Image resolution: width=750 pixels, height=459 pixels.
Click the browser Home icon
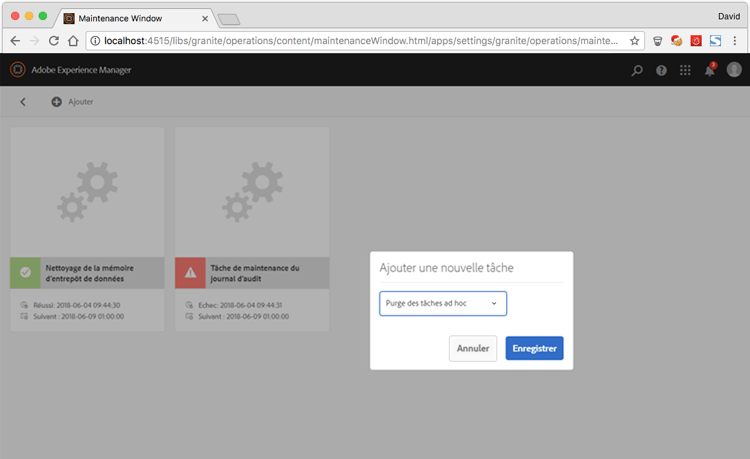73,41
